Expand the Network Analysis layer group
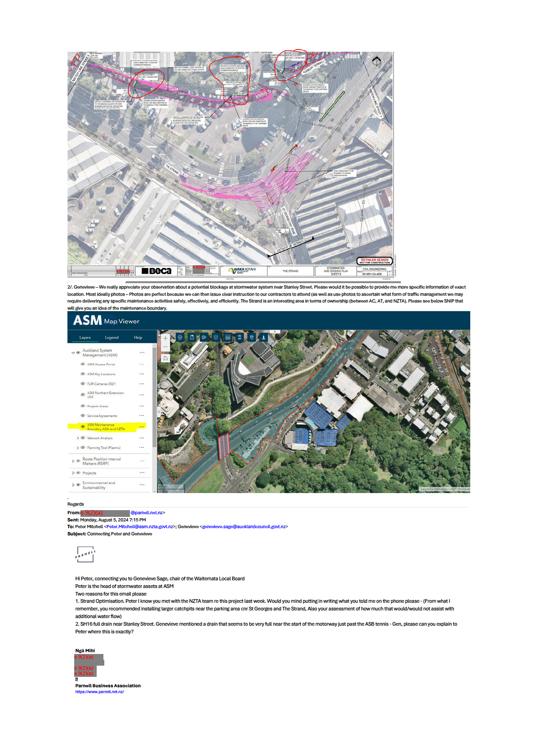Screen dimensions: 535x756 (x=78, y=438)
